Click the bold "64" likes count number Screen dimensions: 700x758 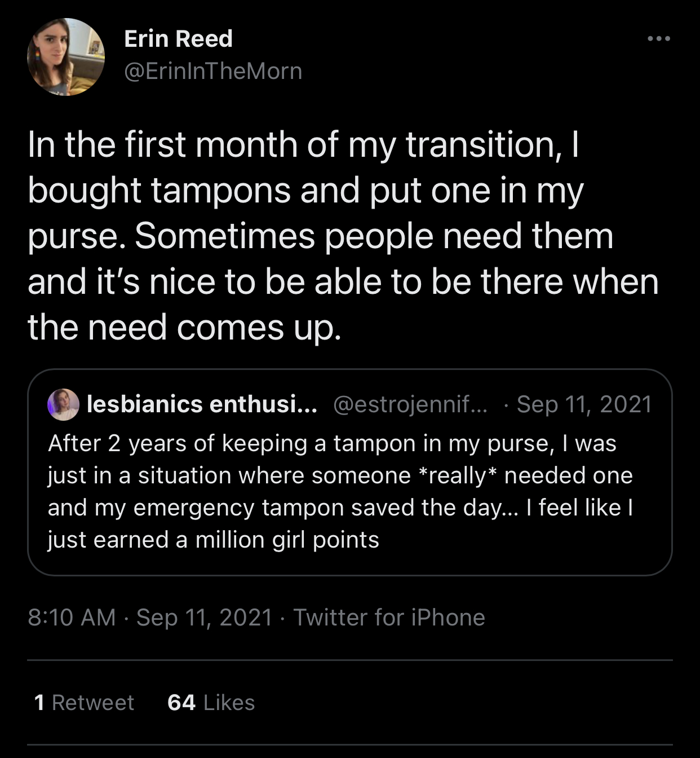tap(181, 703)
